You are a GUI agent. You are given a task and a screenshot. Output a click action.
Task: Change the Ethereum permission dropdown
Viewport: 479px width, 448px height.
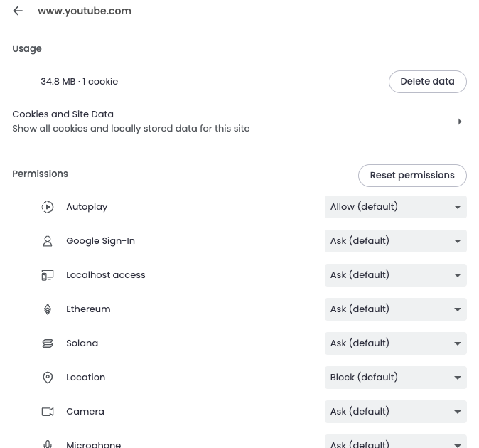point(396,309)
